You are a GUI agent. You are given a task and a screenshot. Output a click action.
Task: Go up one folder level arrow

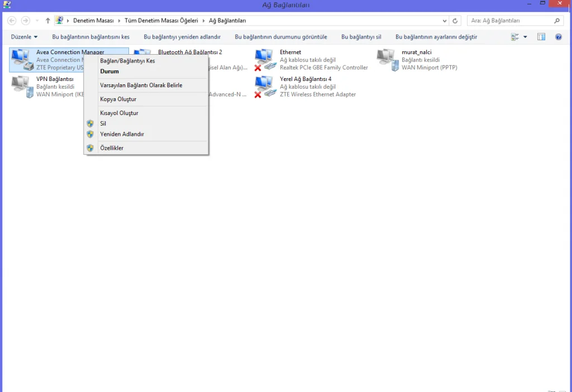(48, 21)
